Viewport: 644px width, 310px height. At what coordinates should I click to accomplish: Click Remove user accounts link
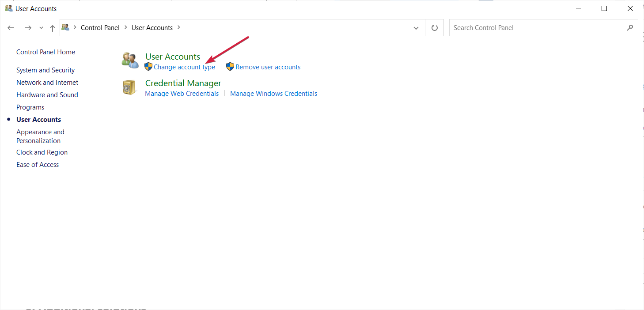pos(268,67)
